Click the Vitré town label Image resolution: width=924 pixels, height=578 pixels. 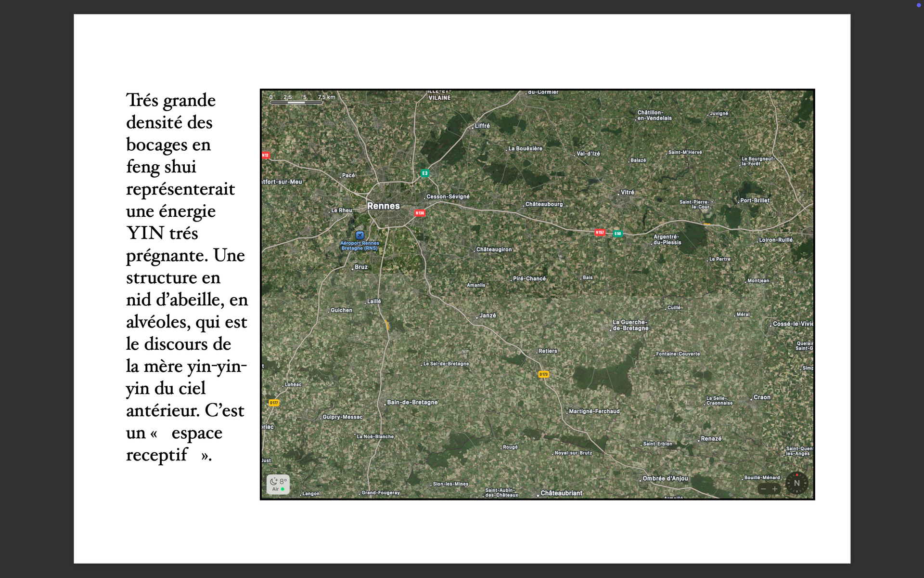coord(627,192)
